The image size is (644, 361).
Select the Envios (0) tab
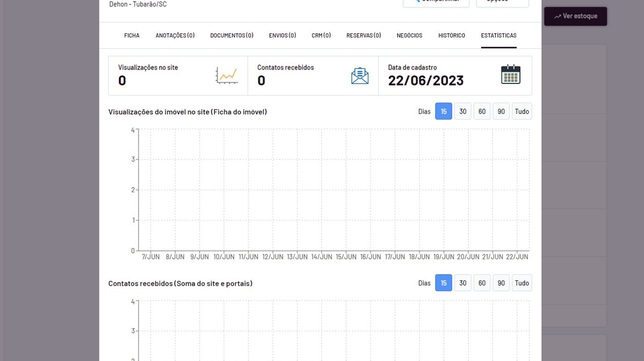(x=282, y=36)
